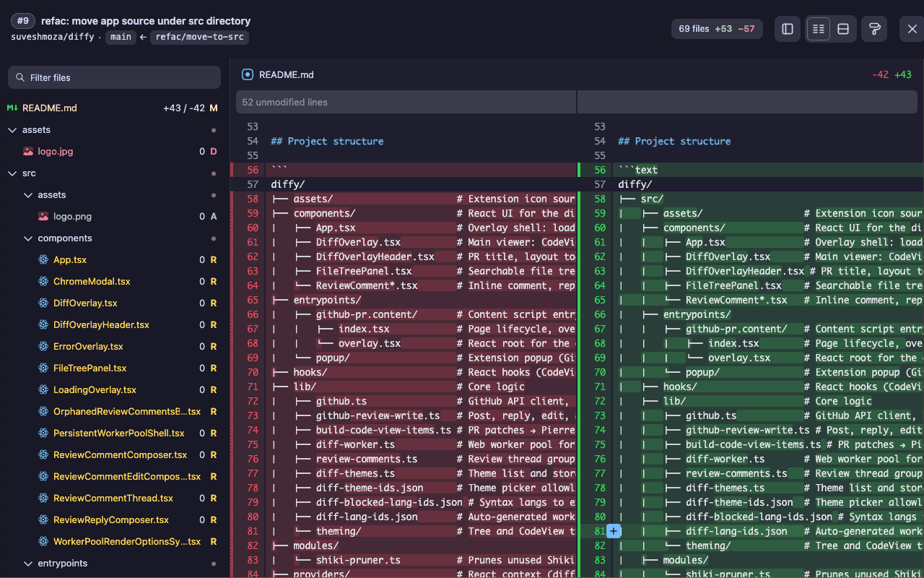Close the diff overlay
The image size is (924, 578).
pos(912,29)
